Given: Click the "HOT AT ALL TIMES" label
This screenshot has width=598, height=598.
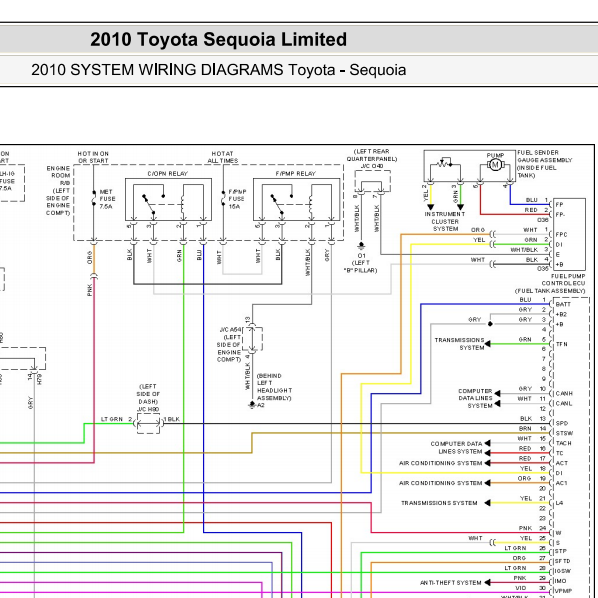Looking at the screenshot, I should click(222, 157).
